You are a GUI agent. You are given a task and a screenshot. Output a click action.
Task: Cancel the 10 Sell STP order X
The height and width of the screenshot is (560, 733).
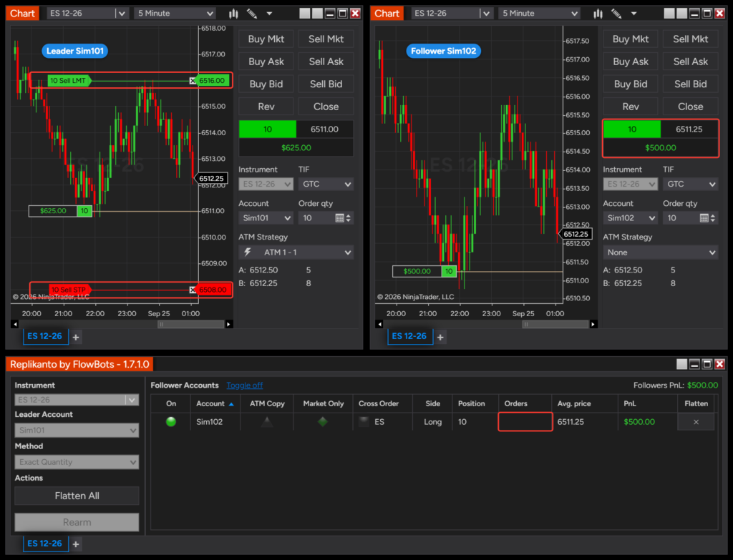[x=193, y=290]
